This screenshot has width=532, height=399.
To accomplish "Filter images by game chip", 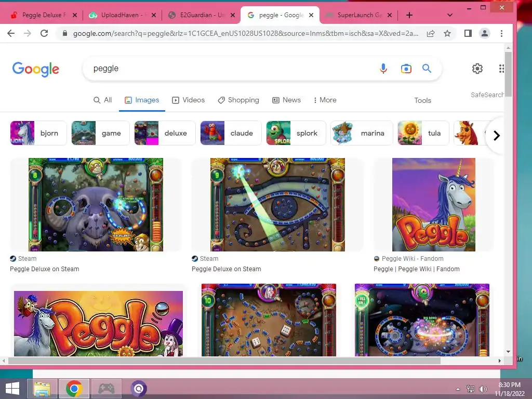I will 100,133.
